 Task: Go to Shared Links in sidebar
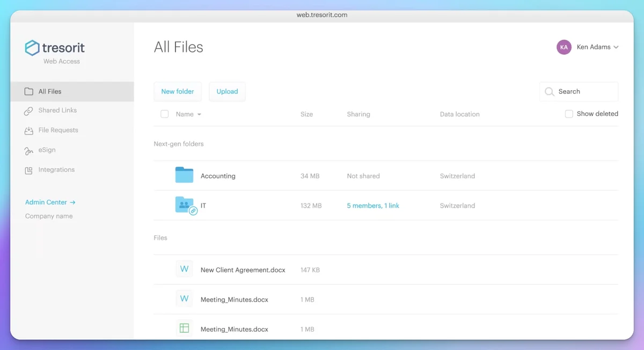57,111
